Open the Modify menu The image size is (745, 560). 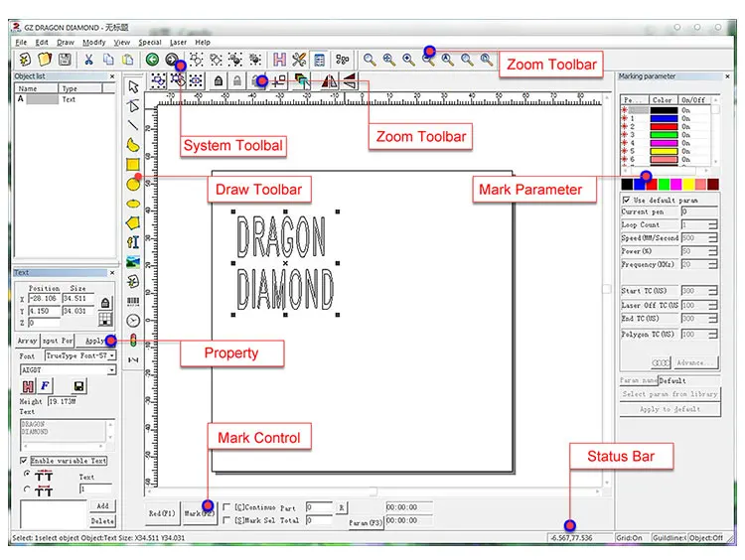[x=94, y=43]
